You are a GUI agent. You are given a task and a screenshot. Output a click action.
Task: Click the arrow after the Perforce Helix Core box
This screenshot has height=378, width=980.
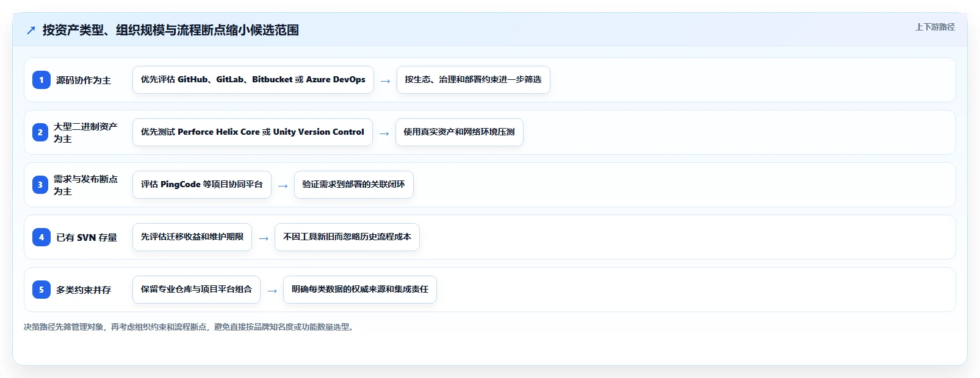pyautogui.click(x=384, y=133)
